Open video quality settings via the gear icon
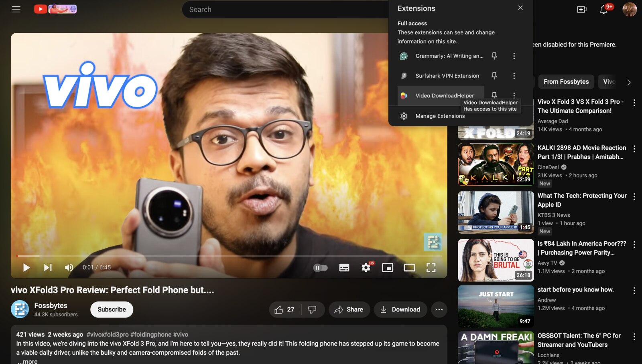 pyautogui.click(x=366, y=267)
